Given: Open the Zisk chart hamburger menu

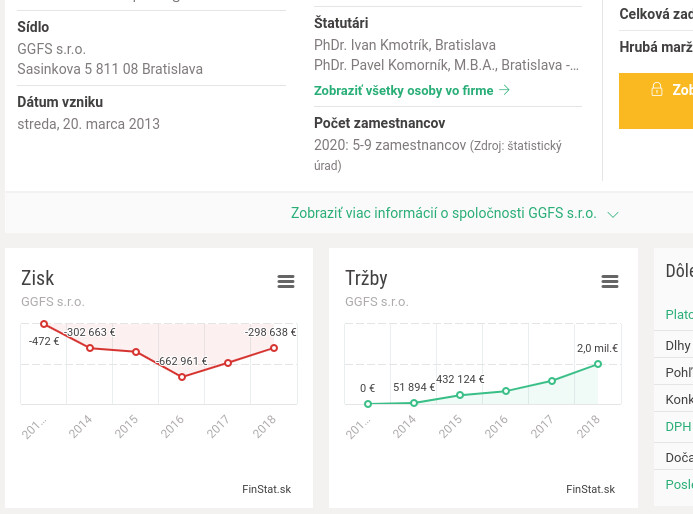Looking at the screenshot, I should pos(286,282).
